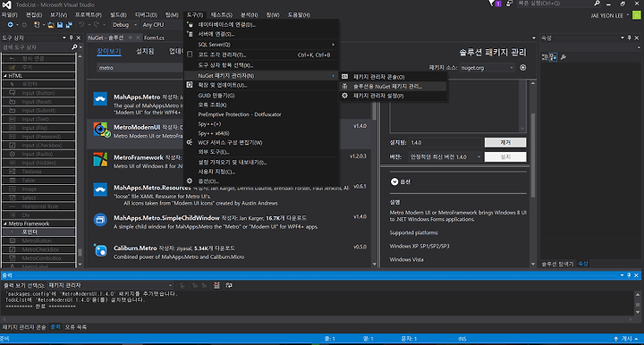644x345 pixels.
Task: Expand the options section chevron in package details
Action: click(x=394, y=181)
